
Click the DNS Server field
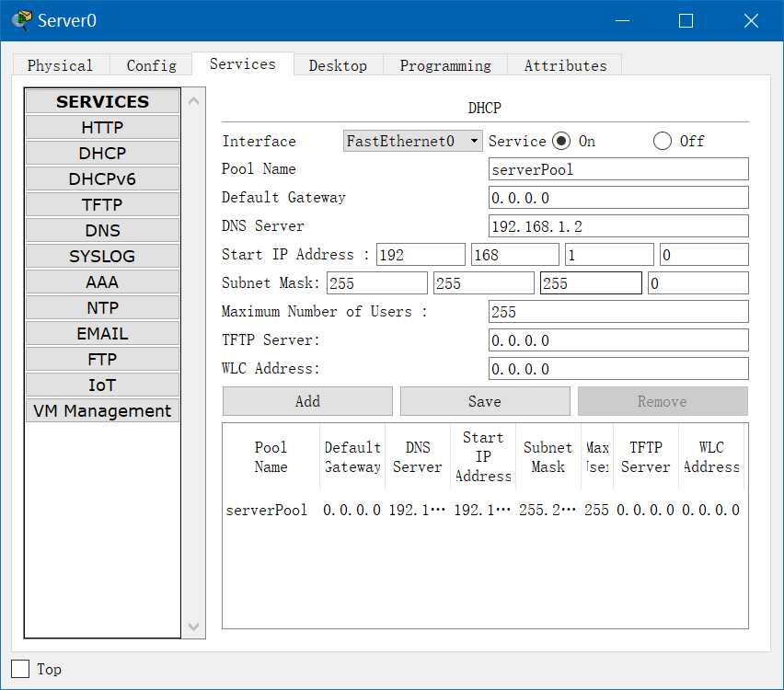coord(618,226)
